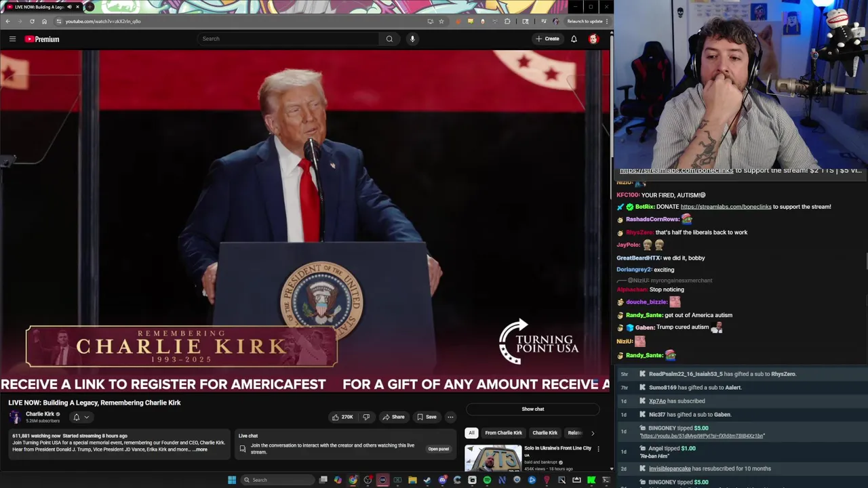Click the YouTube search magnifier button
868x488 pixels.
(x=389, y=39)
